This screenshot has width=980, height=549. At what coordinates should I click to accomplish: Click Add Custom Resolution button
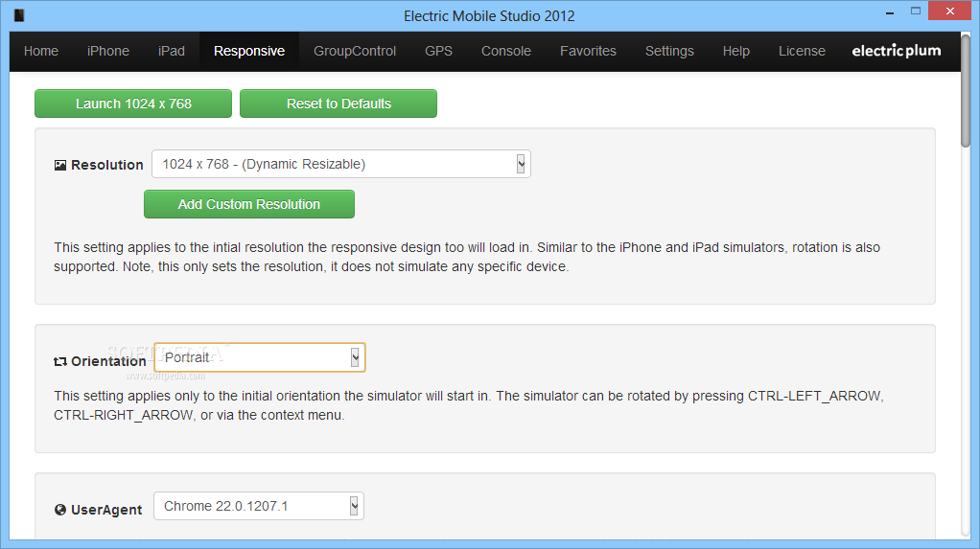click(248, 204)
